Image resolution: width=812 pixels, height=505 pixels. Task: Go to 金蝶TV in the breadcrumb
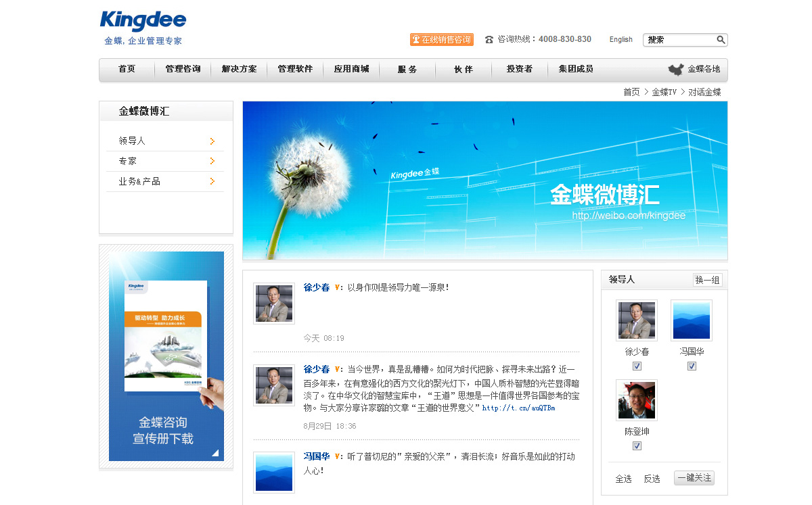tap(664, 92)
